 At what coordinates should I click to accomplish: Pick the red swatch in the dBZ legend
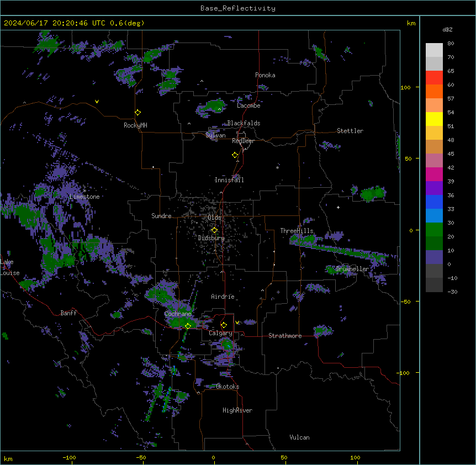coord(434,78)
